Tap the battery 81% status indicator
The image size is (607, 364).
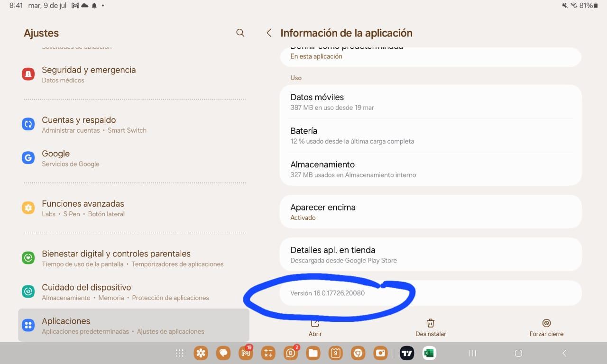coord(589,6)
